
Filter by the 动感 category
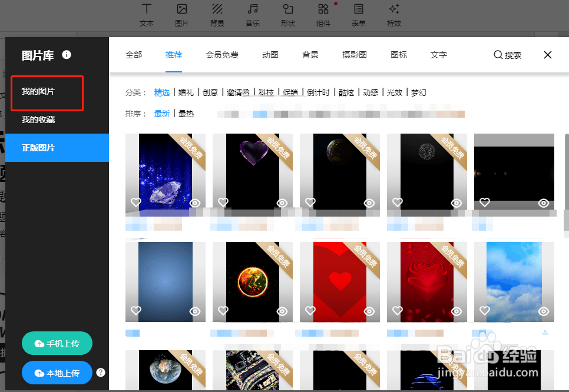tap(370, 92)
